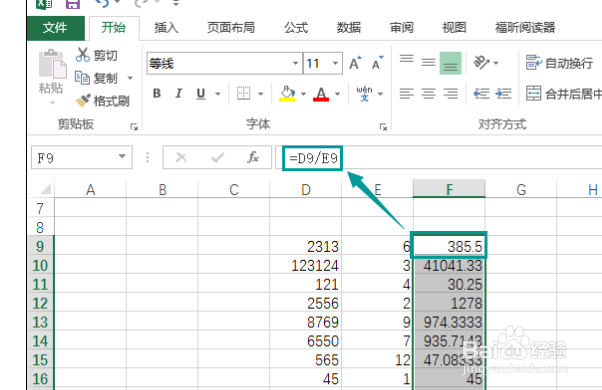This screenshot has height=390, width=602.
Task: Expand the Copy options arrow
Action: [x=130, y=78]
